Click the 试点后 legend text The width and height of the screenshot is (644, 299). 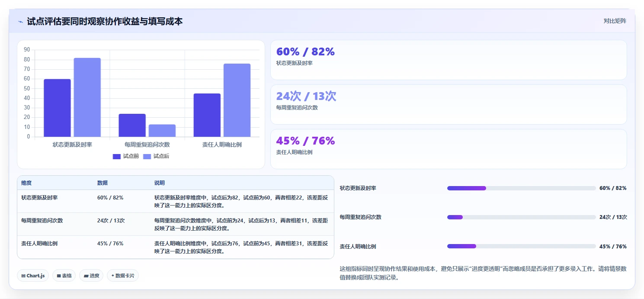click(x=161, y=157)
